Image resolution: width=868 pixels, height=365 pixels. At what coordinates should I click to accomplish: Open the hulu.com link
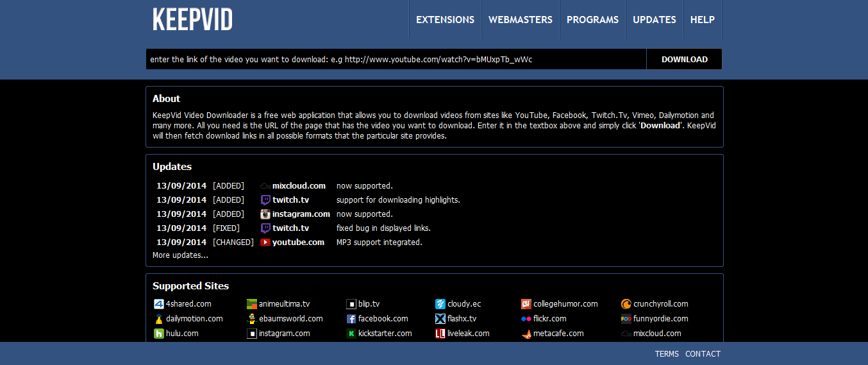(182, 334)
